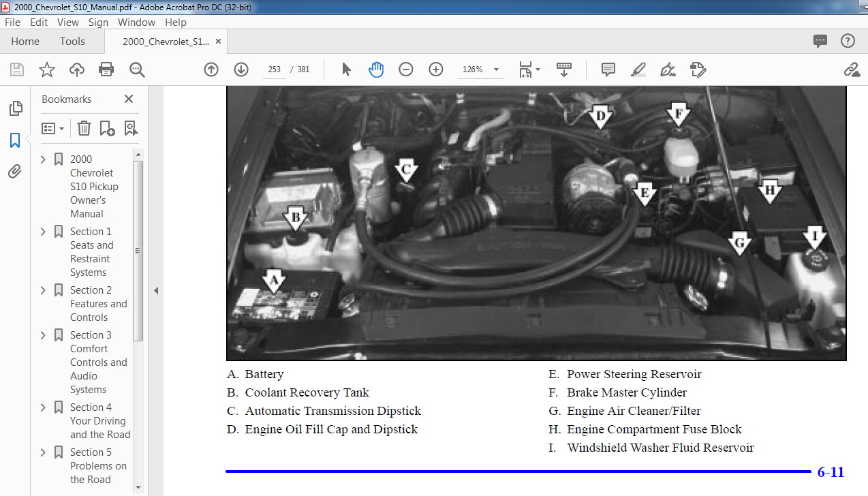This screenshot has height=496, width=868.
Task: Open the Window menu
Action: pyautogui.click(x=137, y=22)
